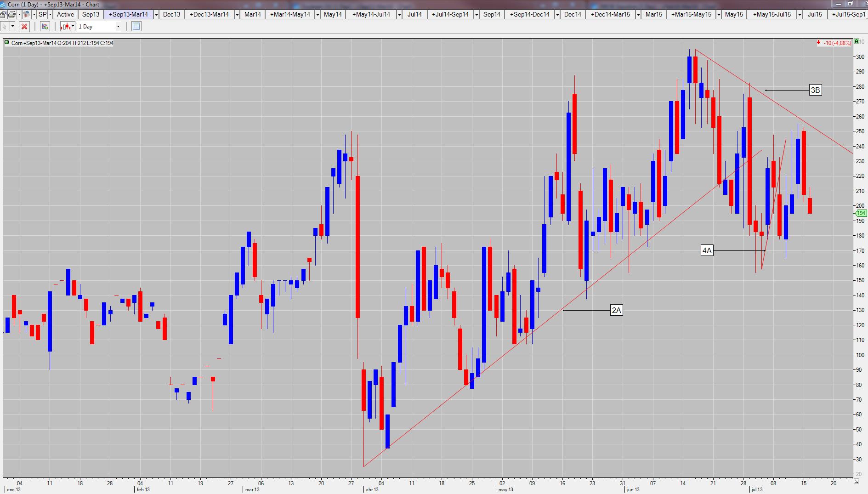Screen dimensions: 868x494
Task: Open the drawing tools icon
Action: point(45,26)
